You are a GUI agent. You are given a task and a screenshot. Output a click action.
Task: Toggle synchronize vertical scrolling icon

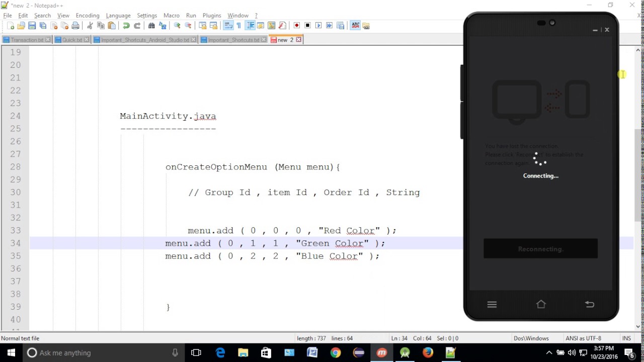tap(203, 26)
